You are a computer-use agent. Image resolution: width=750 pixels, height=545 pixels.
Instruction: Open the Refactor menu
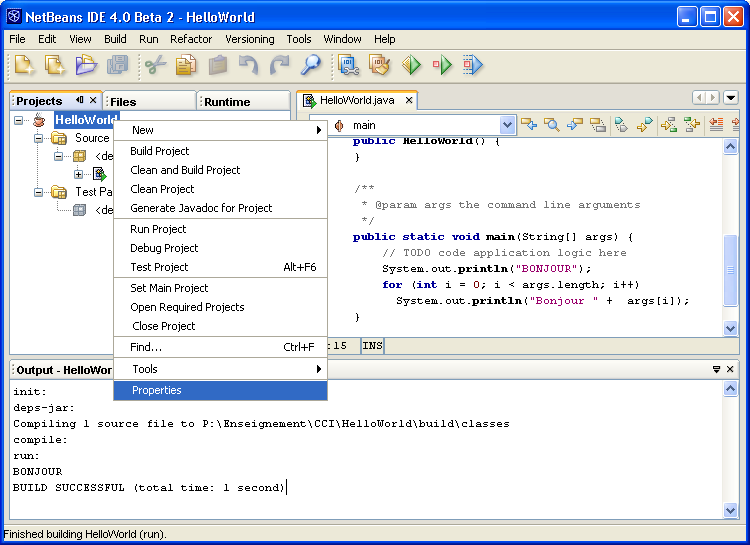pyautogui.click(x=191, y=39)
